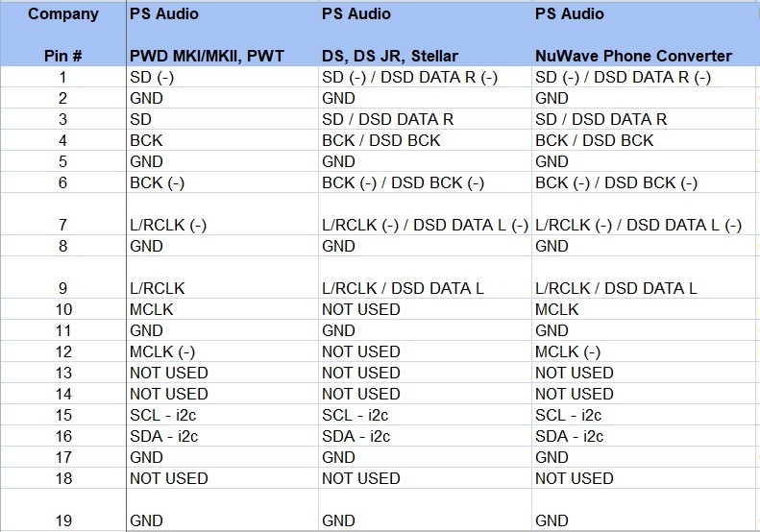The image size is (760, 532).
Task: Select SD / DSD DATA R cell in NuWave column
Action: pos(644,119)
